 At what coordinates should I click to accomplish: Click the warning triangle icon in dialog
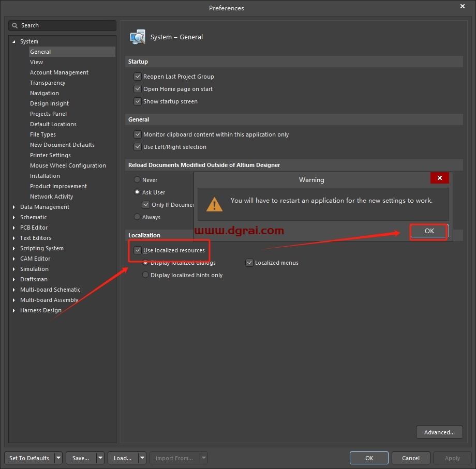214,204
